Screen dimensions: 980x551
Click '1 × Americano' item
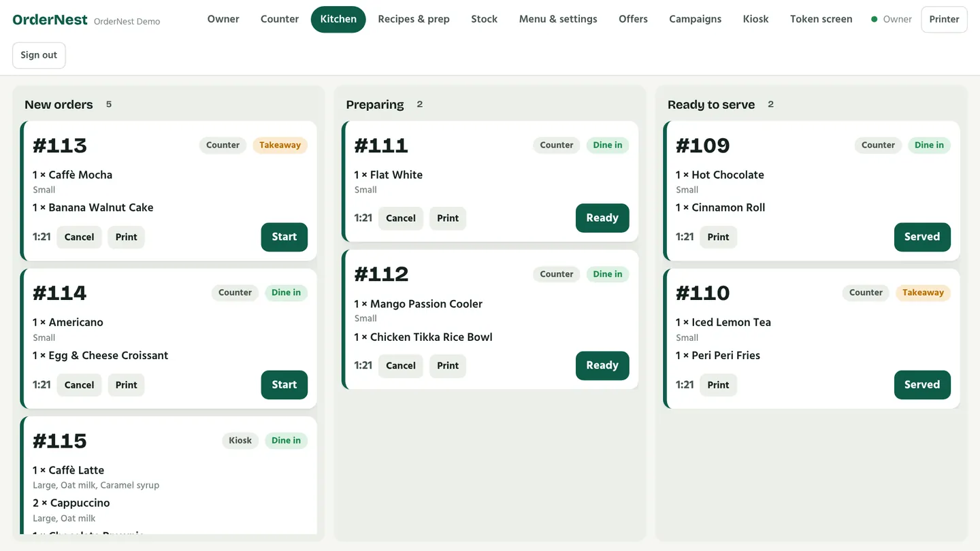68,322
